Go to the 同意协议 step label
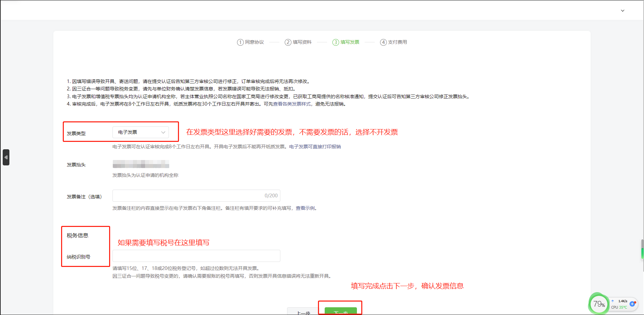Image resolution: width=644 pixels, height=315 pixels. (255, 42)
